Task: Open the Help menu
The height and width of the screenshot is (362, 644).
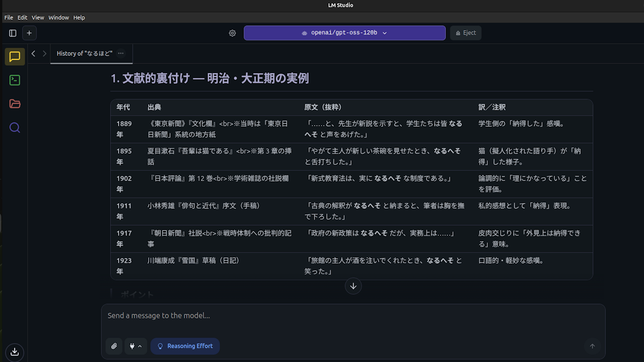Action: click(x=79, y=18)
